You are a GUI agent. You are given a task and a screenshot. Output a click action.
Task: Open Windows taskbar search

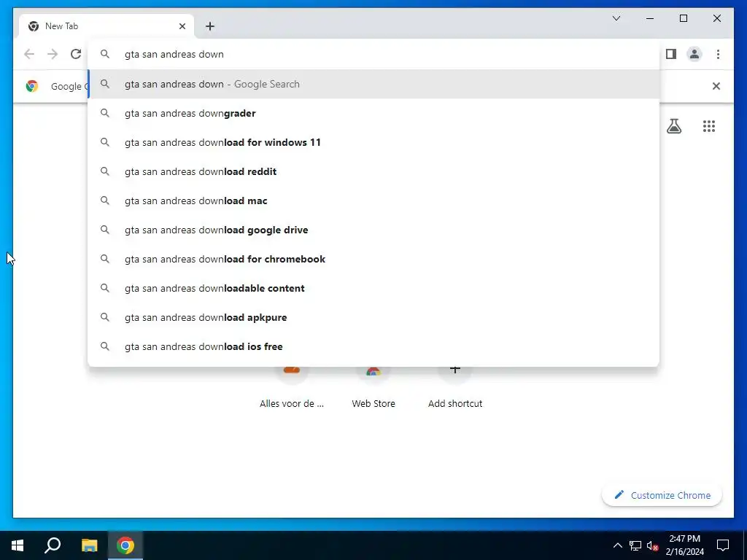[x=53, y=545]
